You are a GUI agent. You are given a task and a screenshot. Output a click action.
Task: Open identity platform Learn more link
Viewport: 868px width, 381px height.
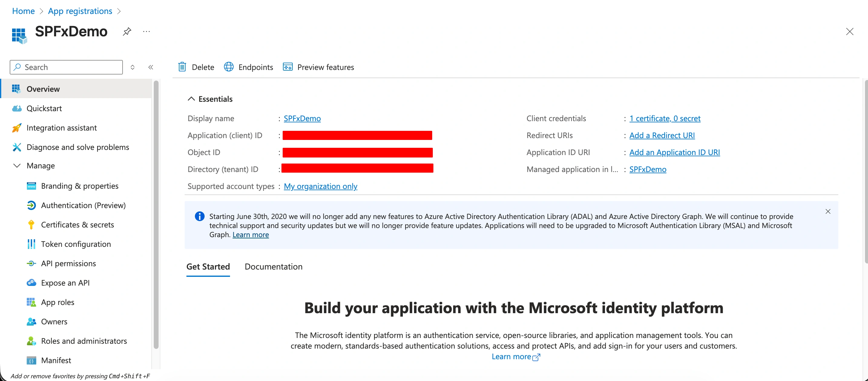(515, 357)
